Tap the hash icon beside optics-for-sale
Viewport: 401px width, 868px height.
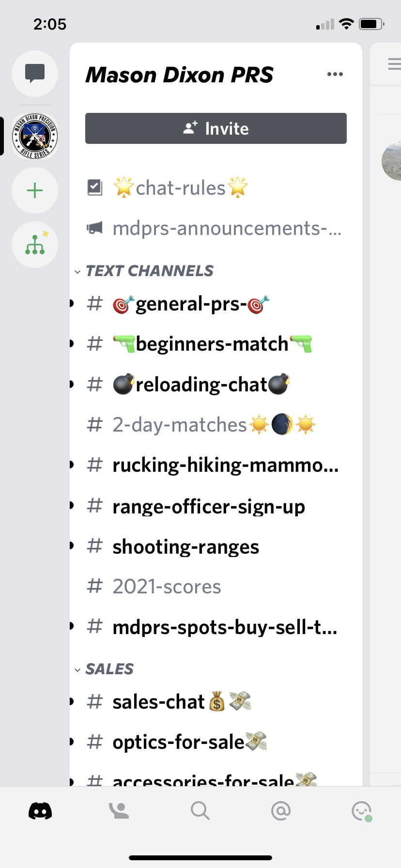tap(94, 742)
